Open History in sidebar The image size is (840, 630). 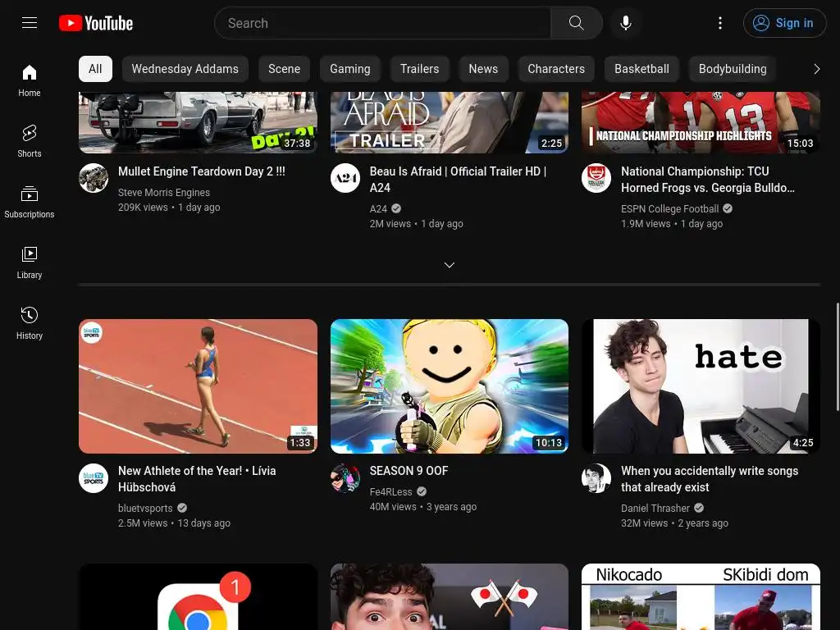pos(30,323)
